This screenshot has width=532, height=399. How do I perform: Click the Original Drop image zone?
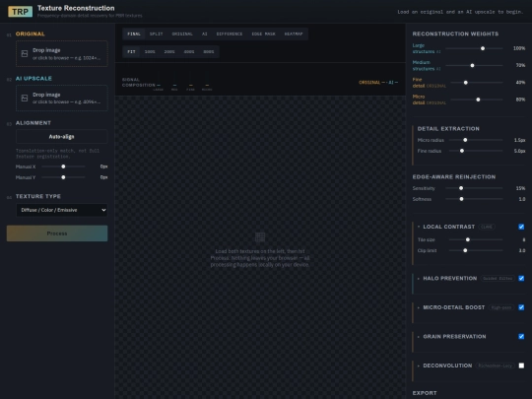62,53
